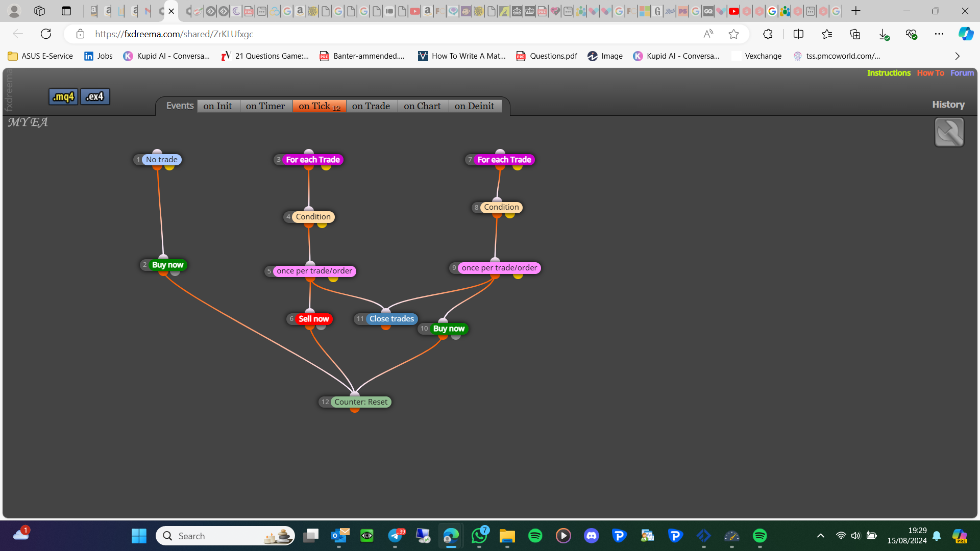Open the Instructions link

pos(889,73)
